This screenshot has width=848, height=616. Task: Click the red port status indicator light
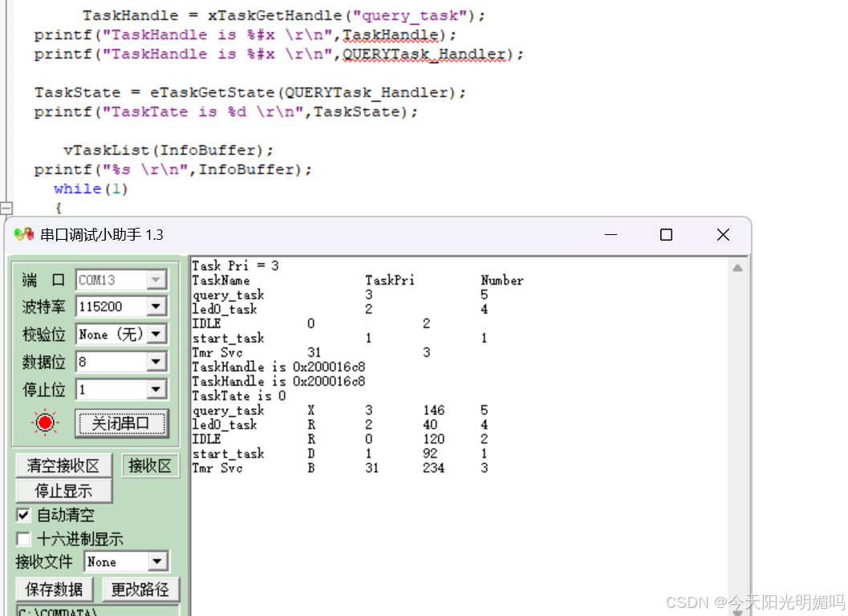pos(45,423)
